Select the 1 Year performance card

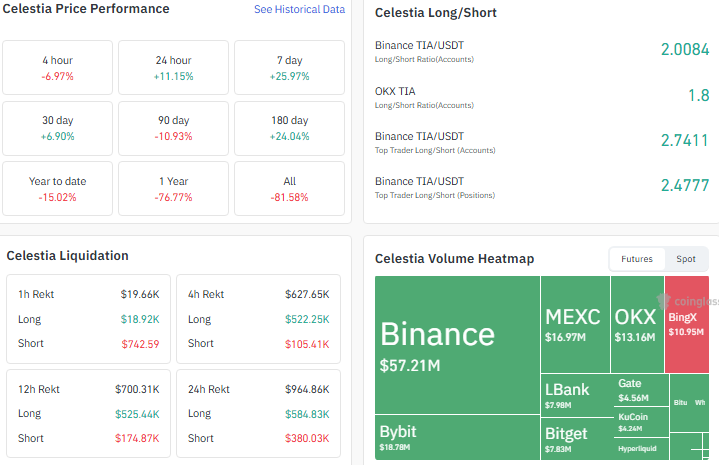173,188
